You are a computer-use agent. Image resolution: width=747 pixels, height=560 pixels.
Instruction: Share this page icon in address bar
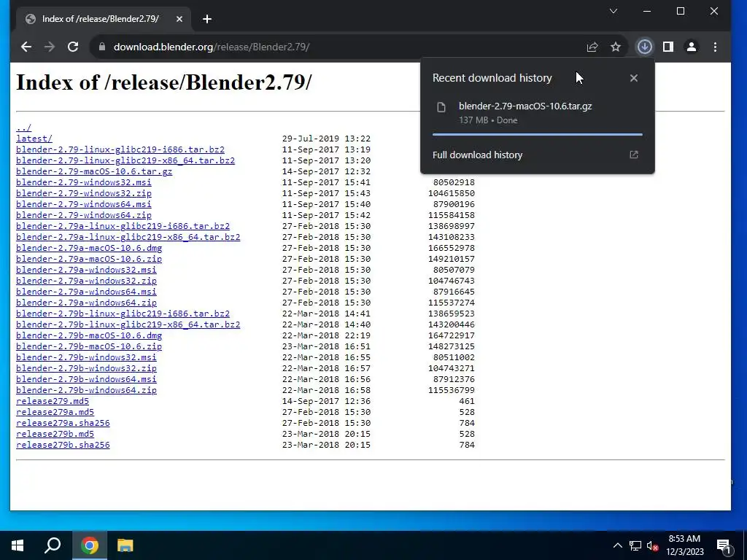[x=592, y=47]
